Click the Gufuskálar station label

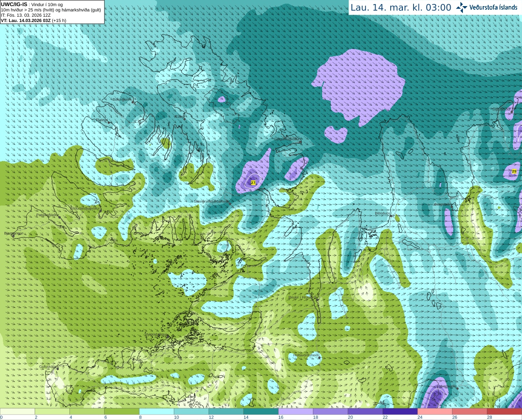[x=48, y=367]
